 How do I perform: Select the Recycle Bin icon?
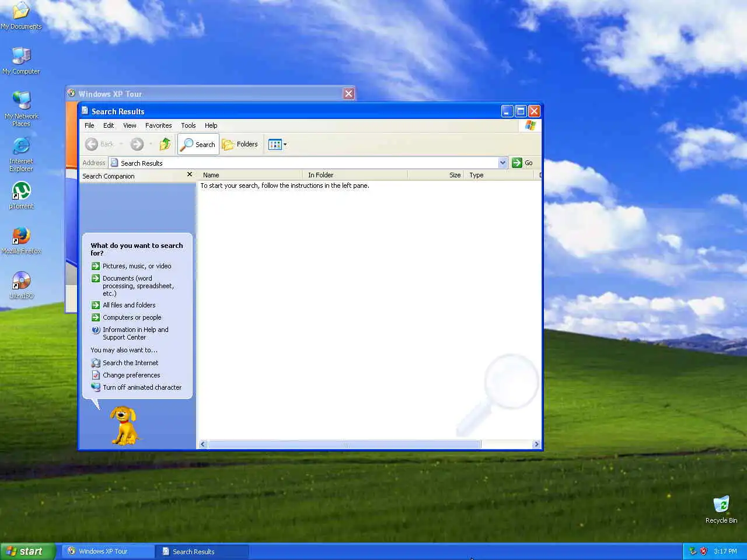[x=721, y=510]
